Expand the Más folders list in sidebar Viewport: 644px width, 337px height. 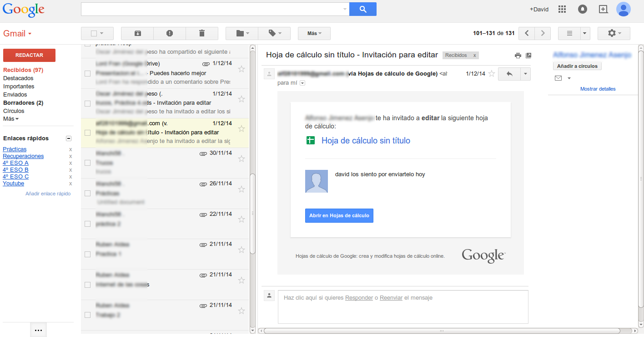click(x=11, y=119)
